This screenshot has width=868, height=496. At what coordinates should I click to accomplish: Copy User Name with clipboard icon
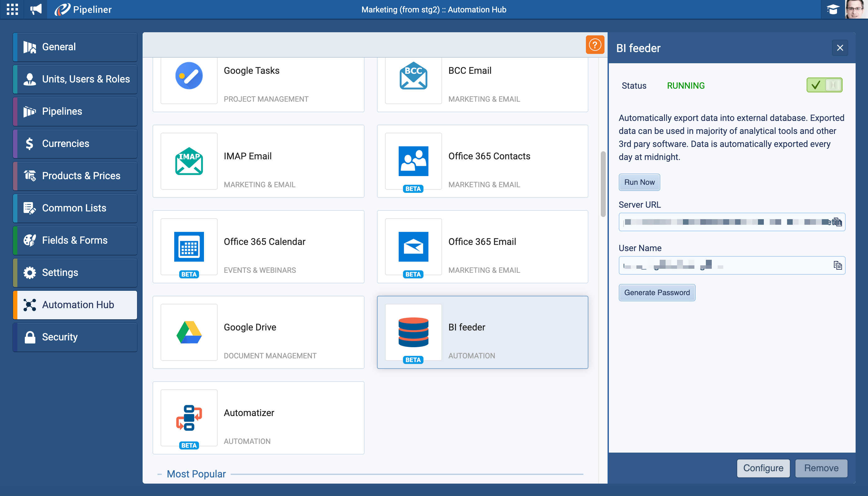point(837,265)
